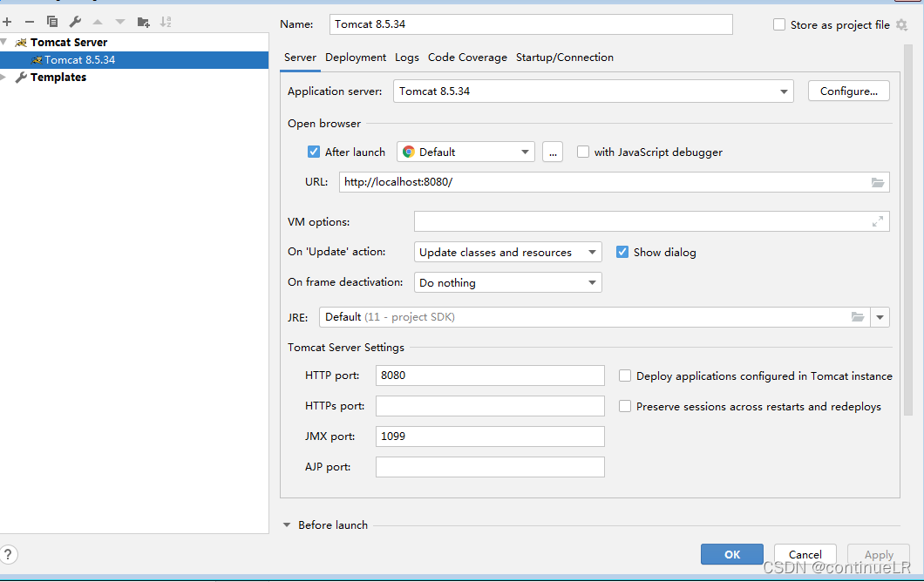
Task: Switch to the Deployment tab
Action: coord(356,58)
